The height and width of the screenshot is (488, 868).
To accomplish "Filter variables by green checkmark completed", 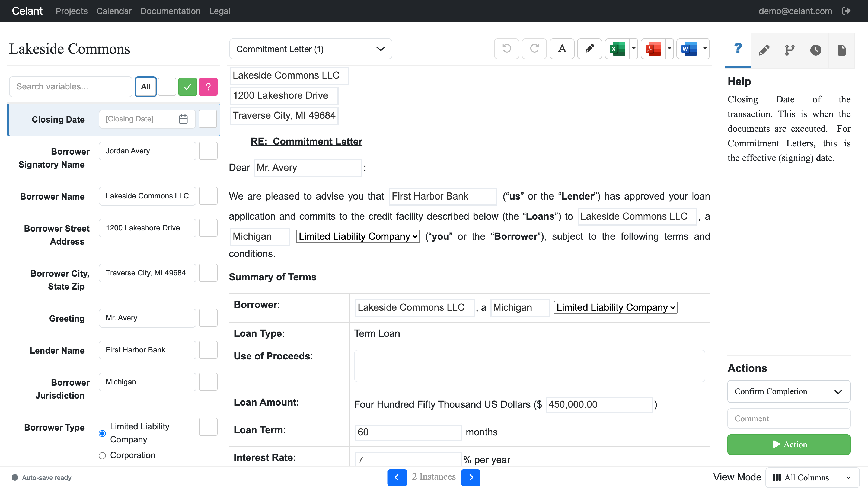I will coord(188,86).
